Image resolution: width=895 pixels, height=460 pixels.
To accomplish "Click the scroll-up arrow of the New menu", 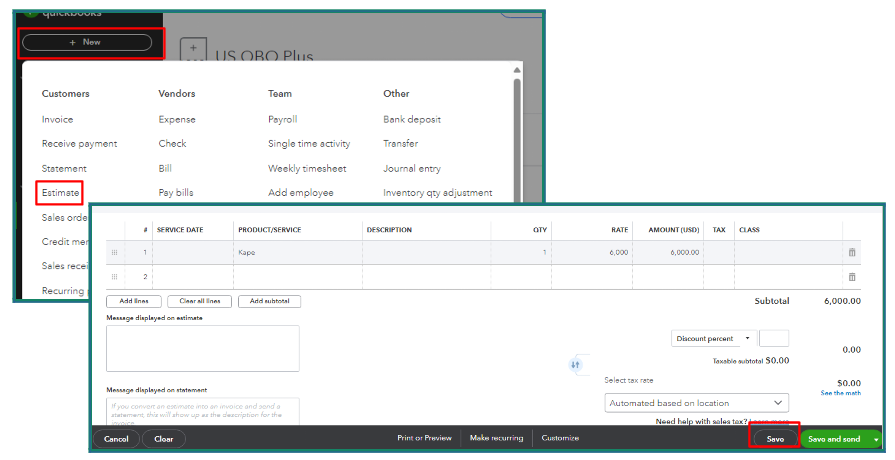I will 517,70.
